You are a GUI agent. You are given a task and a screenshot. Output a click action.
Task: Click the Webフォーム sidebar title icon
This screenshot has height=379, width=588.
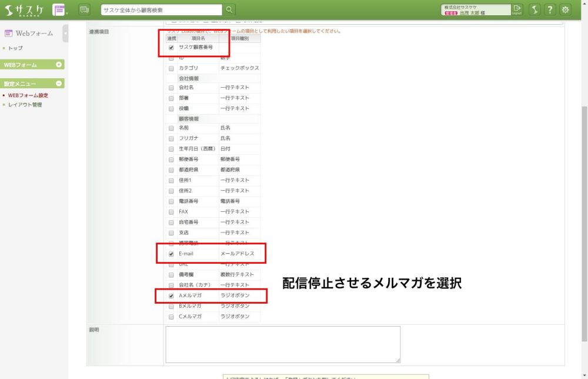click(8, 34)
